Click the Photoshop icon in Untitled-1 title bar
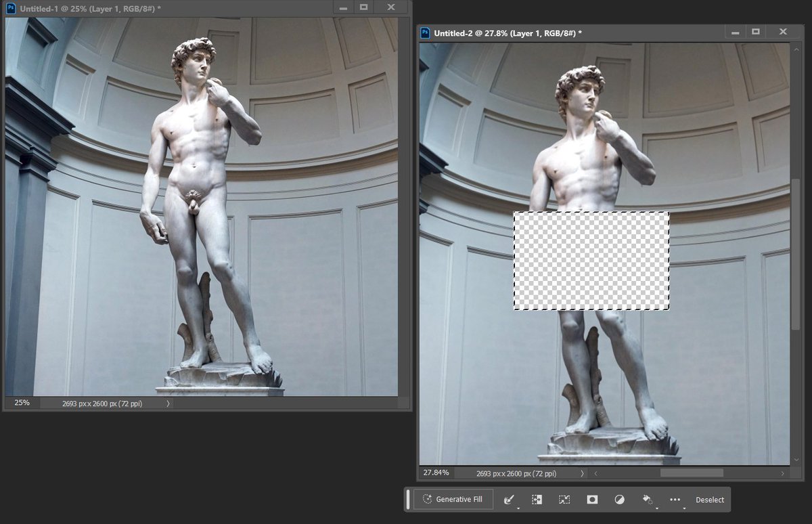Viewport: 812px width, 524px height. (x=11, y=7)
